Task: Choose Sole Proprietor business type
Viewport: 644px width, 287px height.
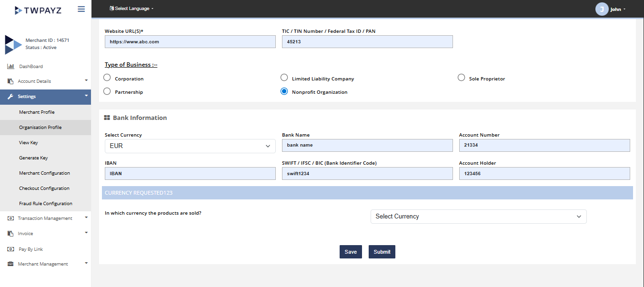Action: pyautogui.click(x=461, y=78)
